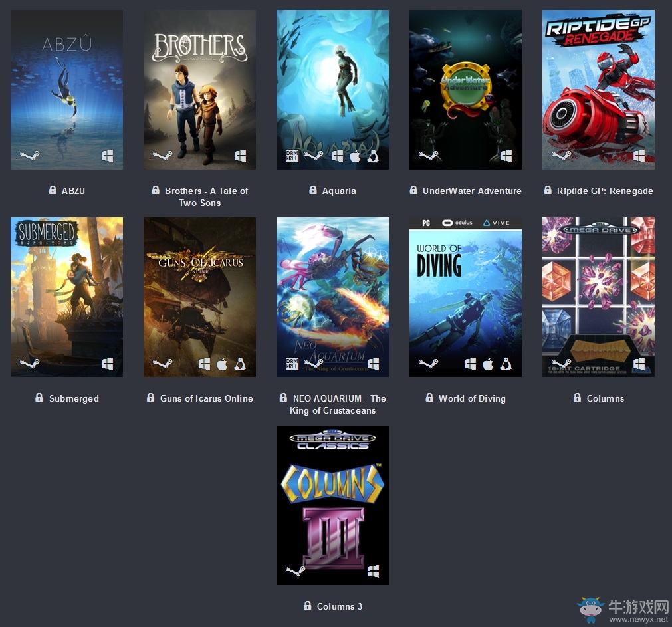The height and width of the screenshot is (627, 672).
Task: Click the ABZU title text
Action: click(x=73, y=191)
